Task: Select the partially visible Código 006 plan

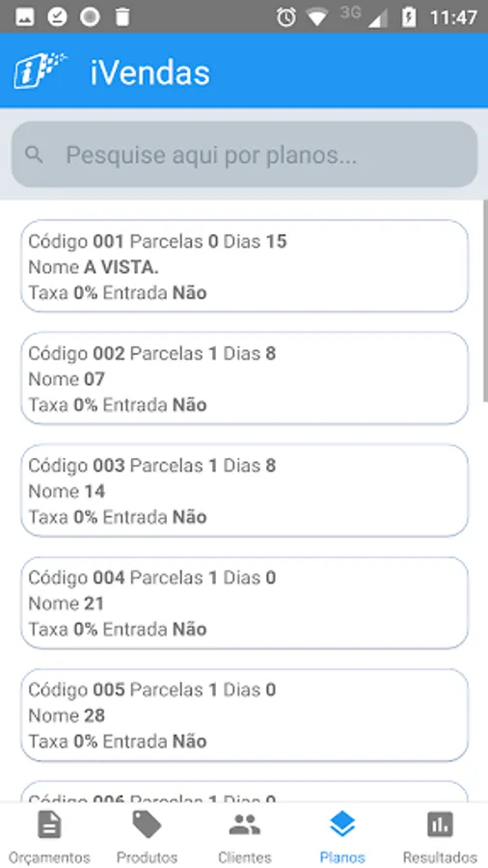Action: click(245, 792)
